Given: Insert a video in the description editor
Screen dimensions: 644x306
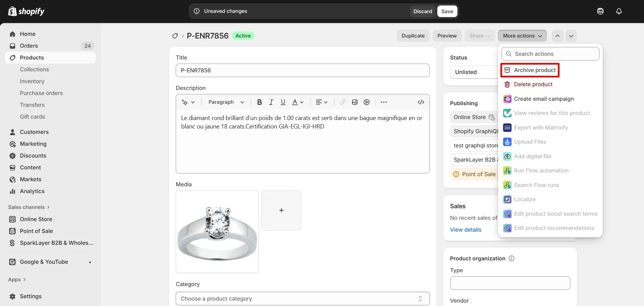Looking at the screenshot, I should coord(366,102).
